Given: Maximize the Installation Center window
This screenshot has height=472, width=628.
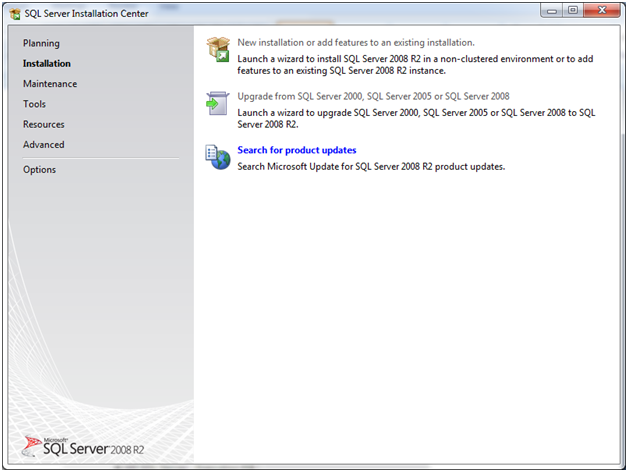Looking at the screenshot, I should [573, 10].
